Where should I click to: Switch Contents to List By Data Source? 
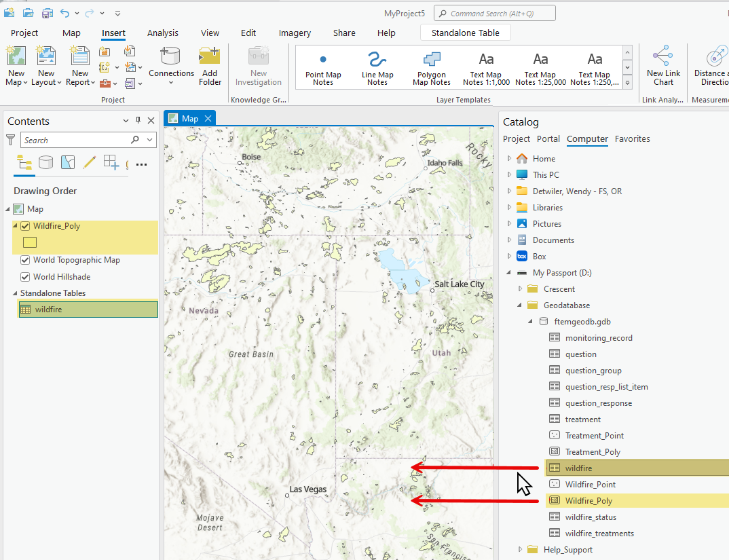point(45,162)
